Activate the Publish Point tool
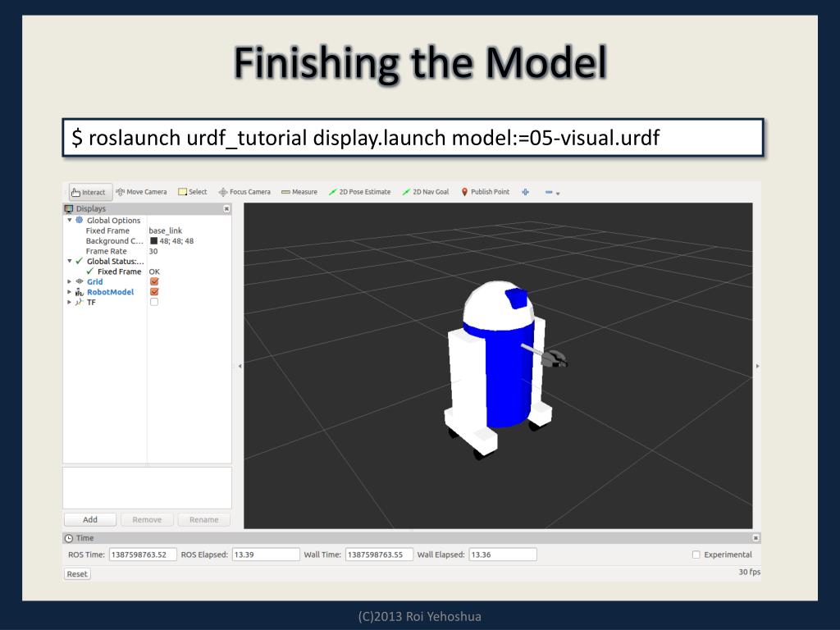The width and height of the screenshot is (840, 630). pyautogui.click(x=486, y=192)
